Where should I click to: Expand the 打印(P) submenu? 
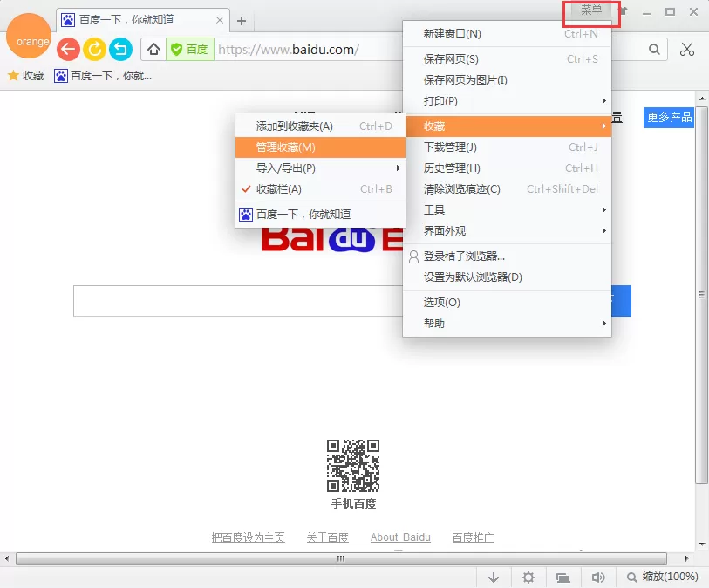507,101
